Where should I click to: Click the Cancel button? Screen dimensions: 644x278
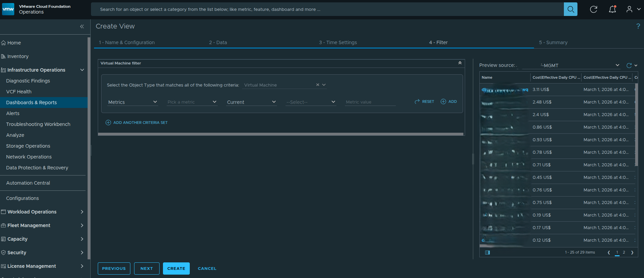[x=207, y=268]
